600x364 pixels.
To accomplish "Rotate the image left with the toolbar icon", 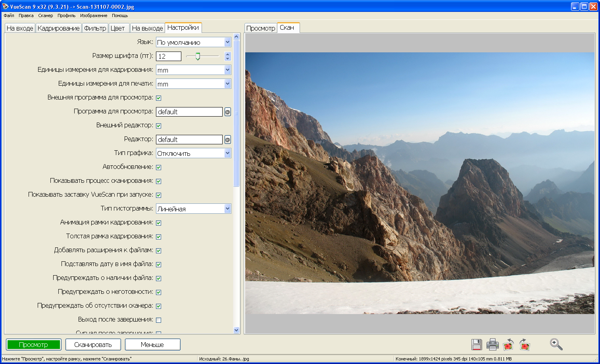I will pos(508,345).
